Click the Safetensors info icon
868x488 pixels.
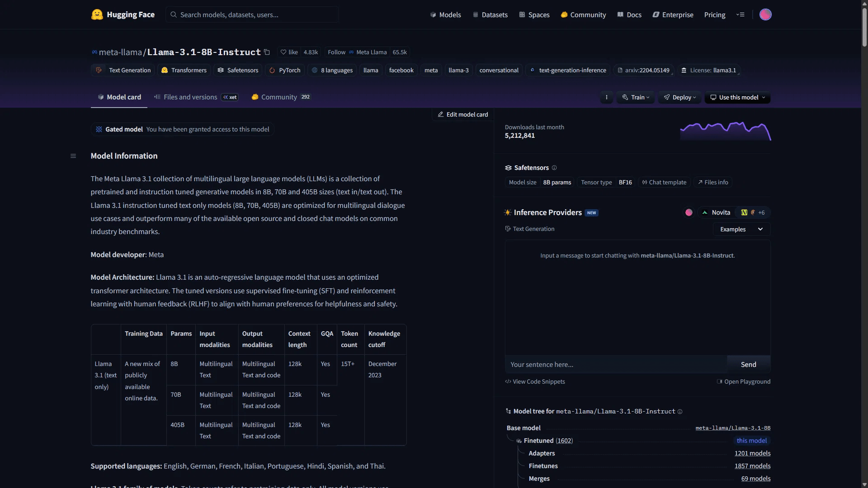tap(554, 168)
